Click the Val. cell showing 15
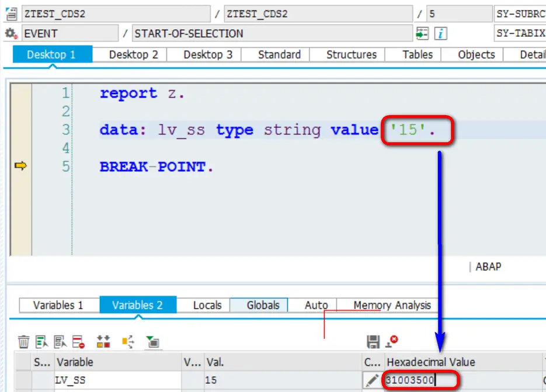The width and height of the screenshot is (546, 392). [283, 380]
